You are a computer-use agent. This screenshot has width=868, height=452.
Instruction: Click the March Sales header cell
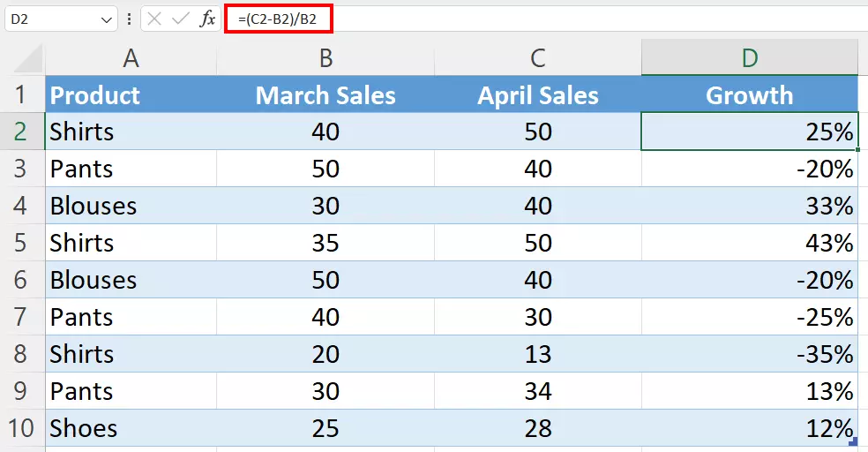325,95
